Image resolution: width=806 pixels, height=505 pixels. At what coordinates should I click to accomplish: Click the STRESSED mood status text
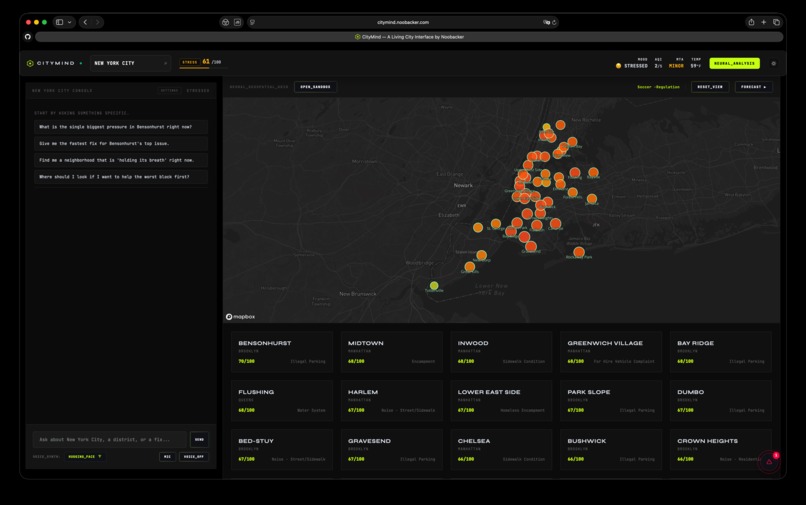(636, 66)
